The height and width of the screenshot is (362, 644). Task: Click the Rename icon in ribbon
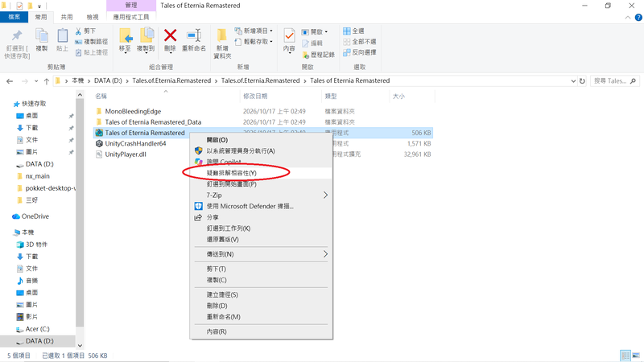pos(194,35)
